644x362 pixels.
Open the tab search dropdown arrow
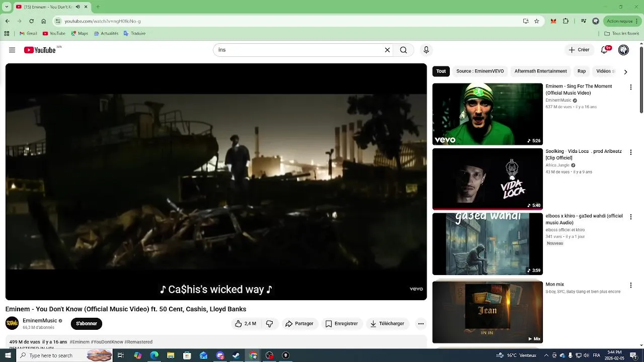(7, 7)
